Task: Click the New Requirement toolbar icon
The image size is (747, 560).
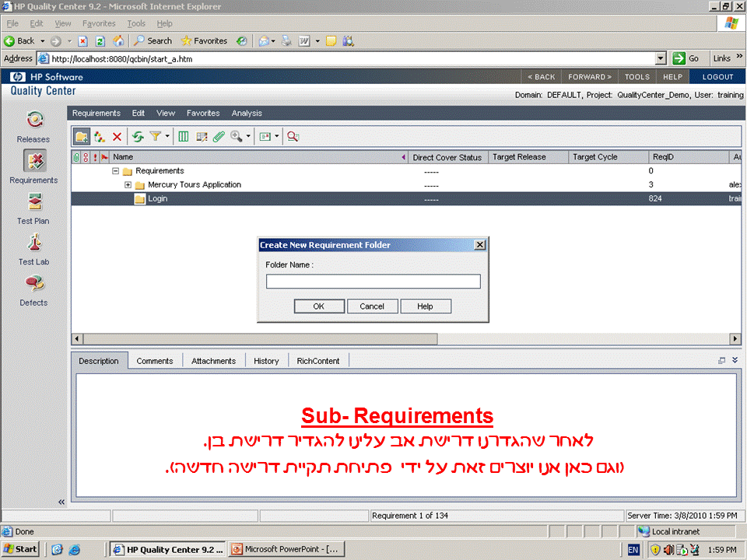Action: 99,137
